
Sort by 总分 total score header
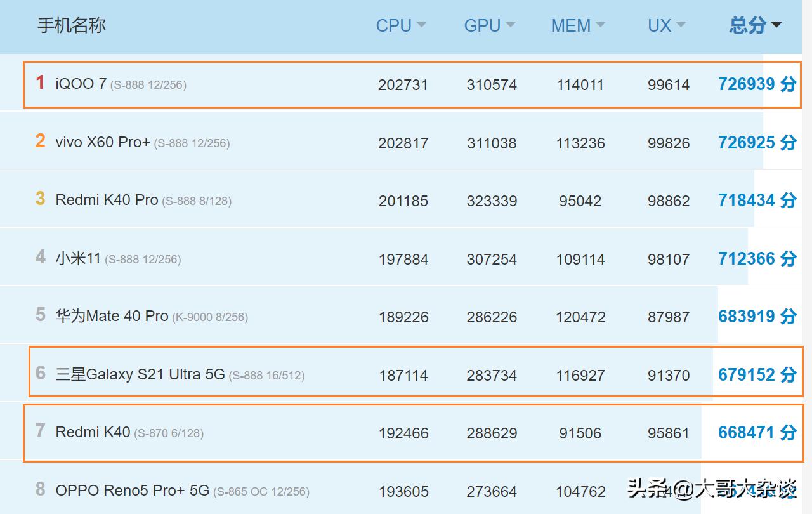pos(756,25)
